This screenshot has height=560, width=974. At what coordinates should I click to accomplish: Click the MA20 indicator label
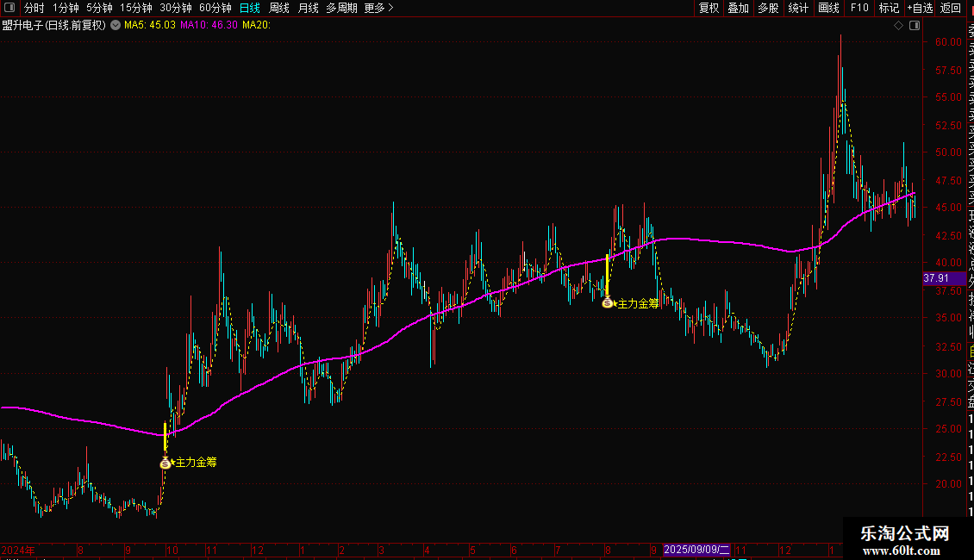[256, 26]
